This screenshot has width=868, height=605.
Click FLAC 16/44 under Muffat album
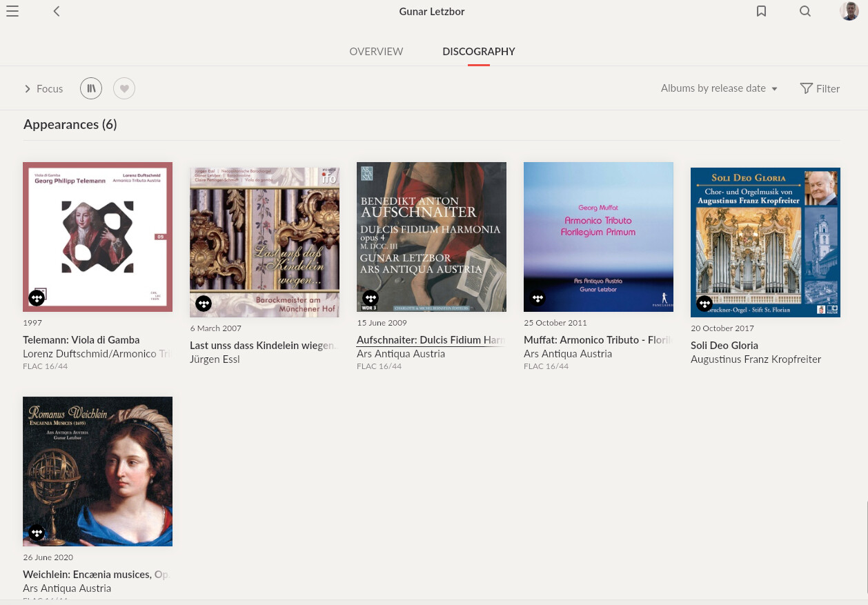pos(546,366)
